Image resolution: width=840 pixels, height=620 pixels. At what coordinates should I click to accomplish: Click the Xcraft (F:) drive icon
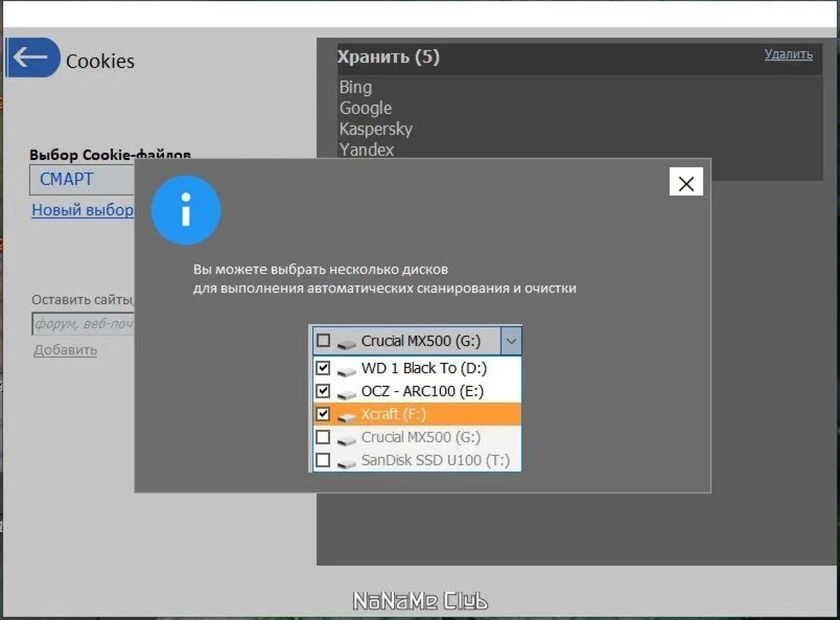346,417
